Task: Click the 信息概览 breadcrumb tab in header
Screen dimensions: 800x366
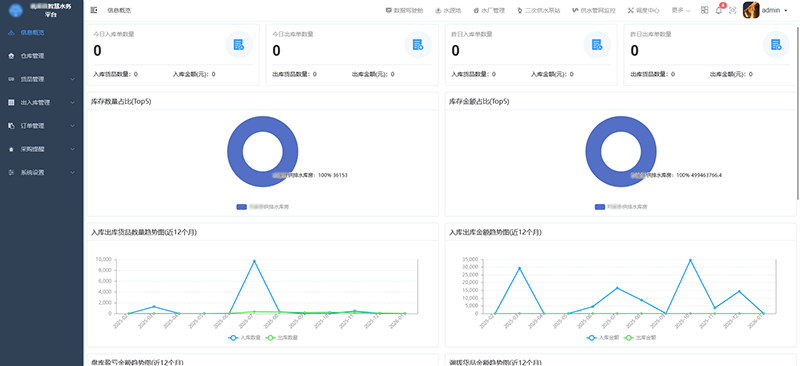Action: [119, 10]
